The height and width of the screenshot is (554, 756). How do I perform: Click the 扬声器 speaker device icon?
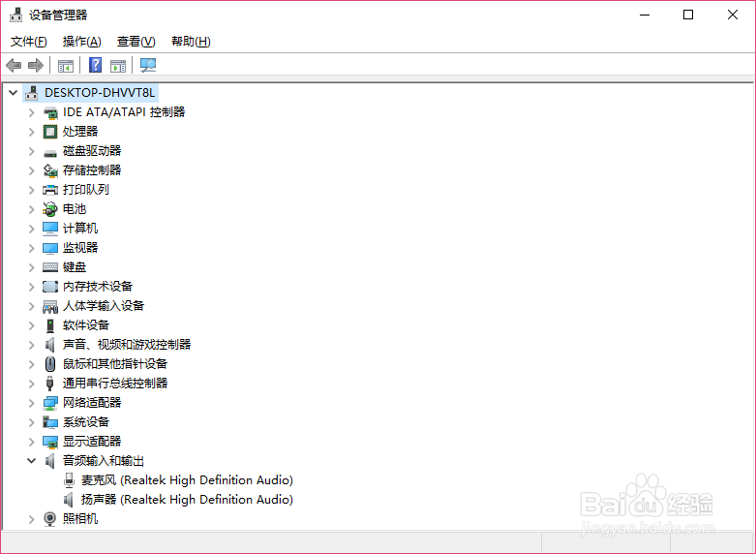(70, 499)
